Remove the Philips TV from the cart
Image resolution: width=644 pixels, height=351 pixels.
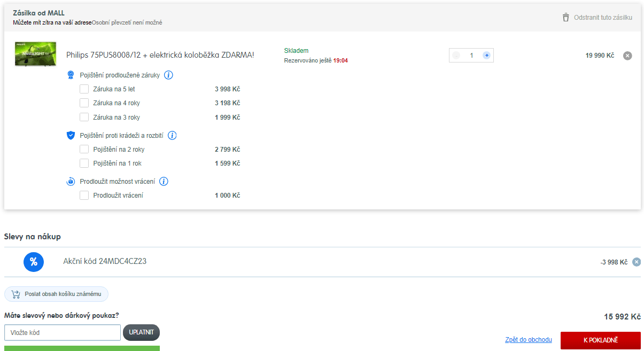pos(627,56)
